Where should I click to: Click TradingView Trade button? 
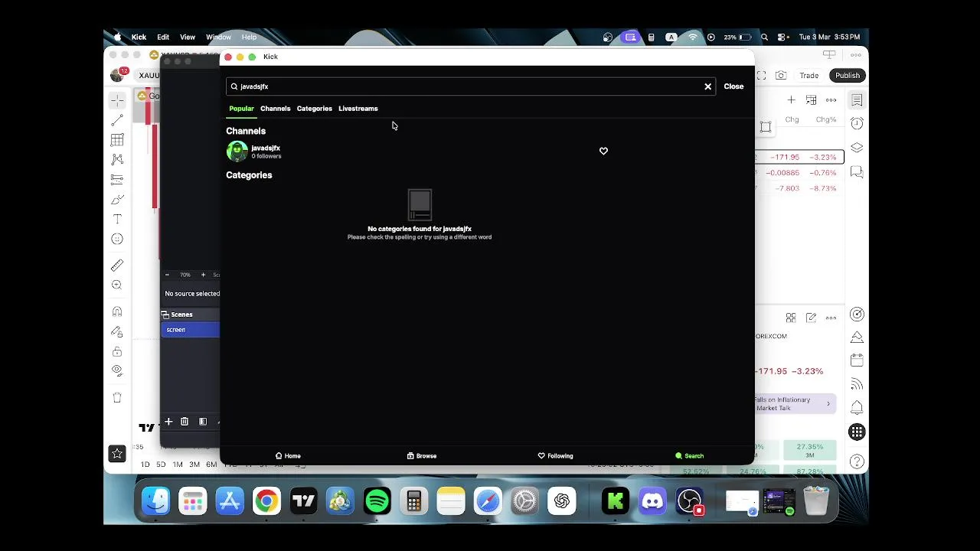tap(809, 76)
